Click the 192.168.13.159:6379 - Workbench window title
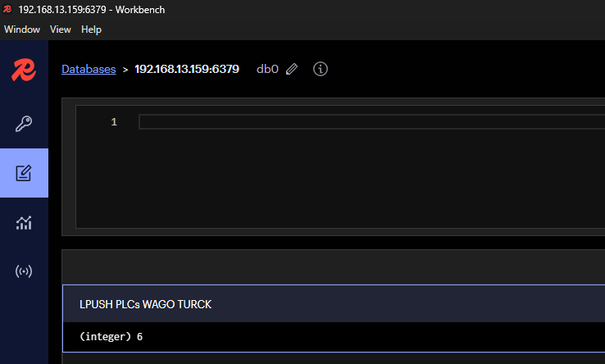605x364 pixels. pyautogui.click(x=92, y=10)
